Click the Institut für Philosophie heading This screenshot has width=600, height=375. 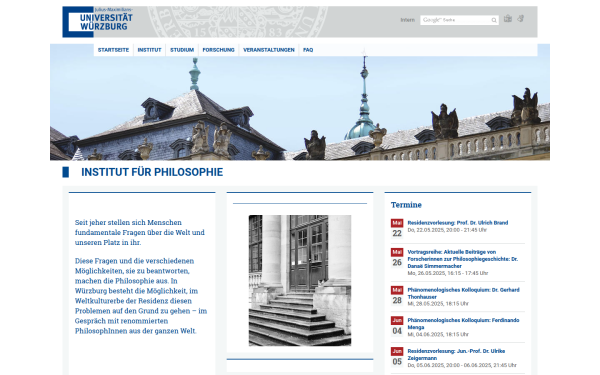[x=152, y=172]
